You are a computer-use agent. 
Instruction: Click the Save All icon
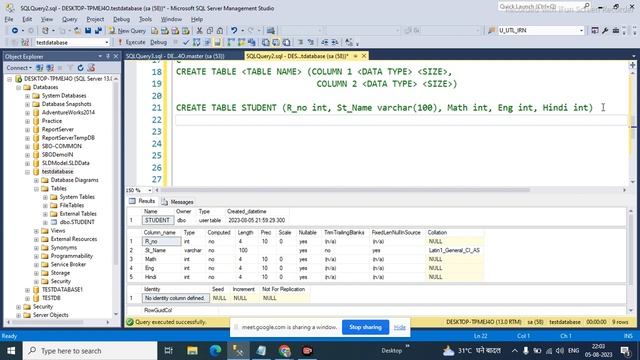(98, 31)
